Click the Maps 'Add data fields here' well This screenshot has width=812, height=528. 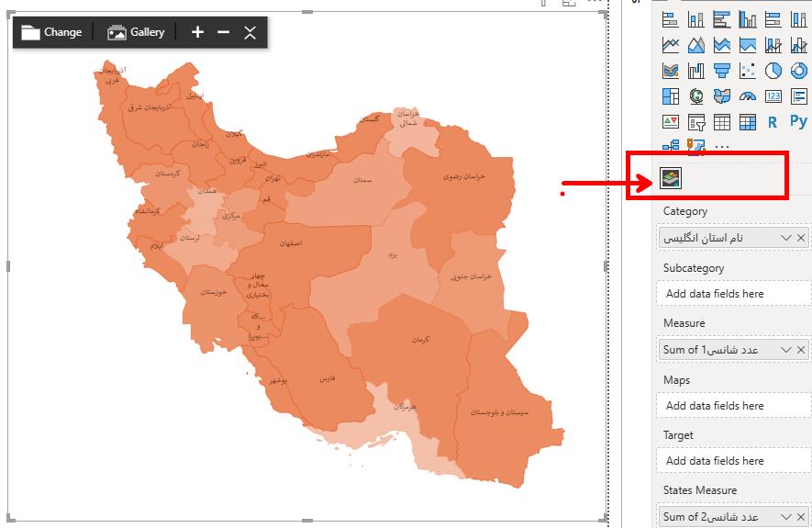(x=734, y=406)
